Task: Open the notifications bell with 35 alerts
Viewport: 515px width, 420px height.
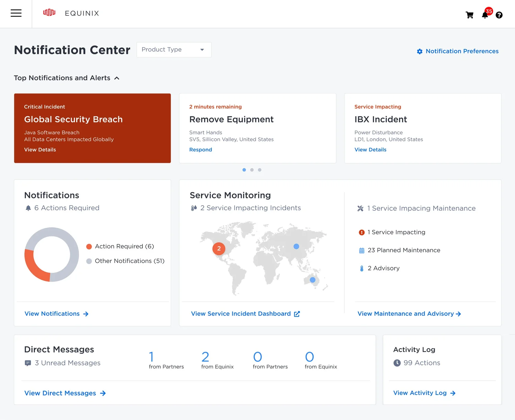Action: pos(485,15)
